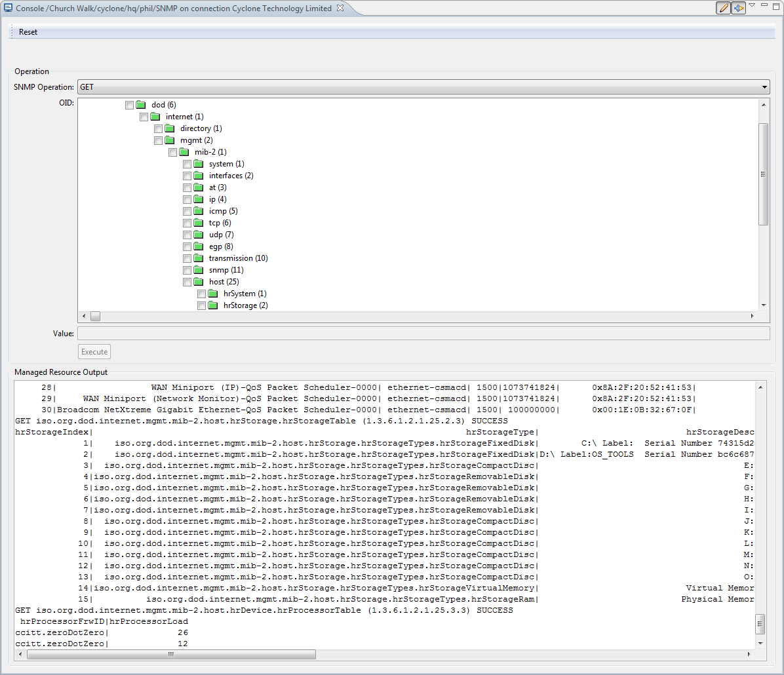
Task: Close the Console SNMP tab
Action: point(340,8)
